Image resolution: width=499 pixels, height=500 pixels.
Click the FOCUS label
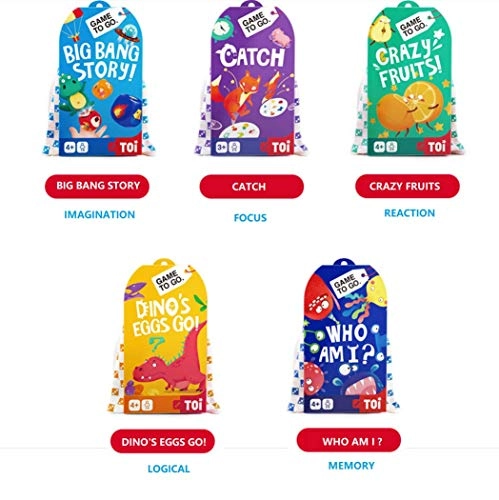[250, 218]
